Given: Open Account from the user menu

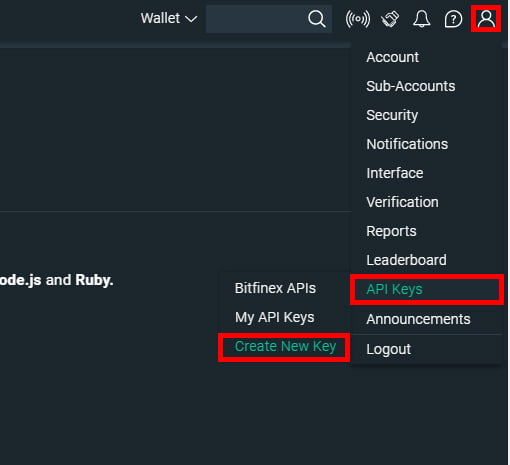Looking at the screenshot, I should [x=392, y=57].
